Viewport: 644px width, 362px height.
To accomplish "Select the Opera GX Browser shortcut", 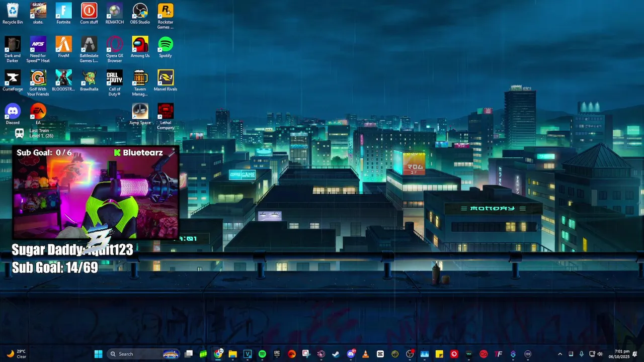I will click(115, 49).
